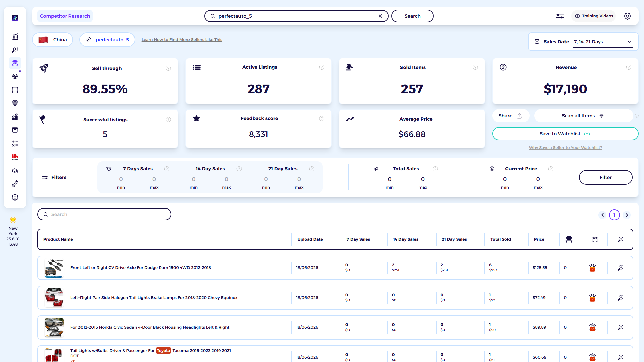Go to the previous results page
Image resolution: width=644 pixels, height=362 pixels.
coord(602,215)
